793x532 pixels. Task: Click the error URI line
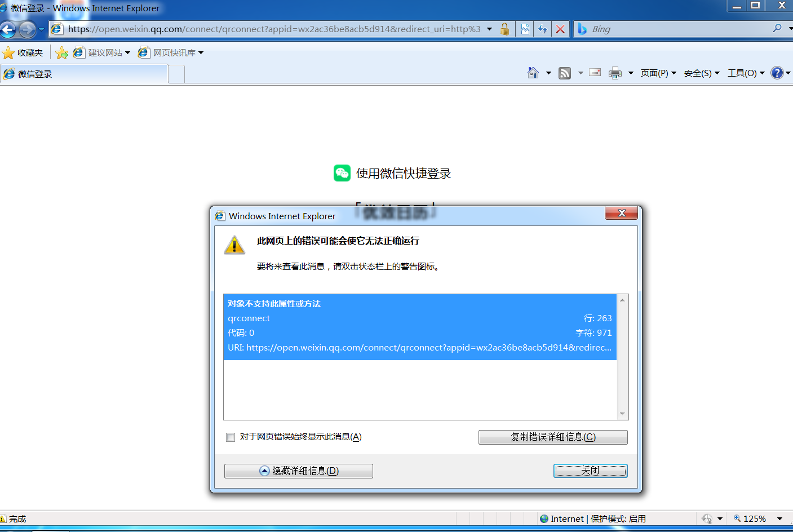(x=419, y=347)
